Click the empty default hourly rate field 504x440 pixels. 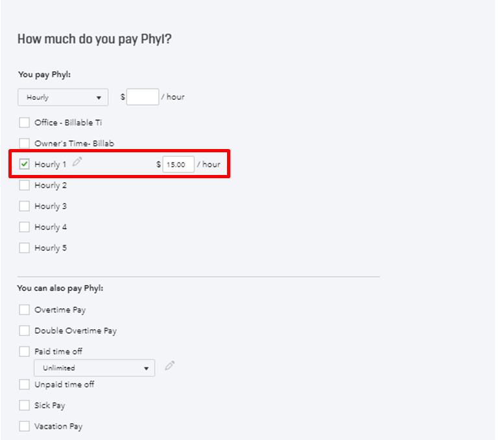pos(143,97)
